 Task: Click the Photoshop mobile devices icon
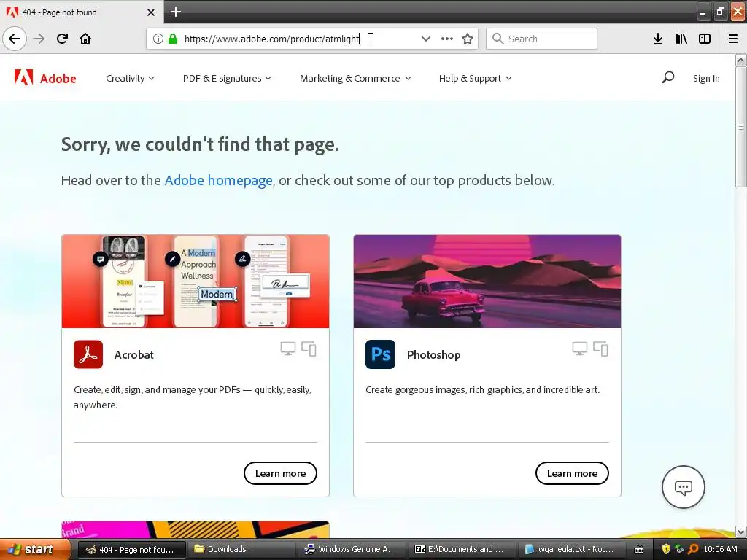pyautogui.click(x=600, y=349)
